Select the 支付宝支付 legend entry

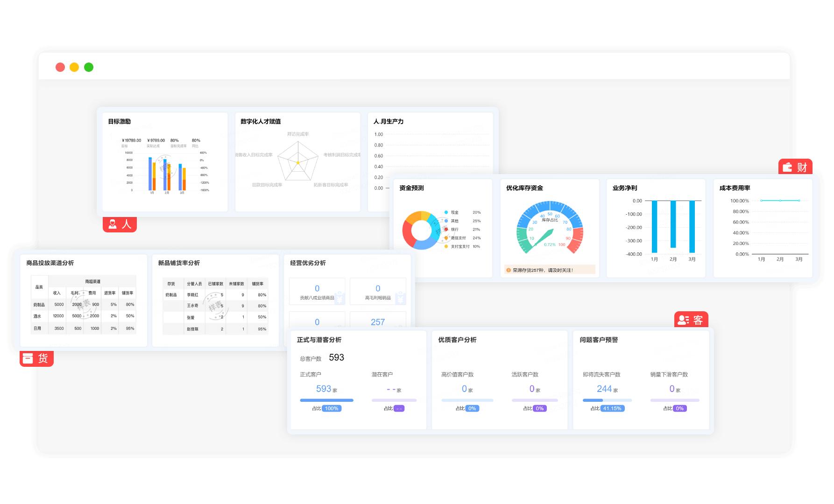pyautogui.click(x=462, y=246)
